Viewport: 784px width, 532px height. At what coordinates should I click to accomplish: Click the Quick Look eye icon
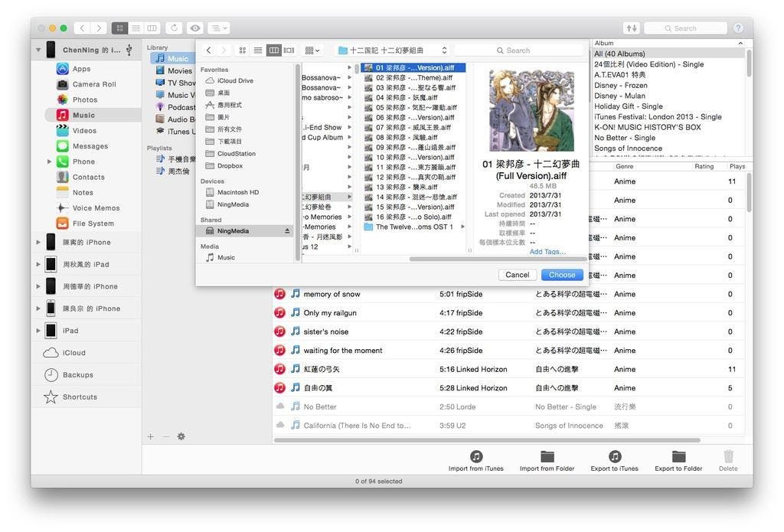pos(195,28)
